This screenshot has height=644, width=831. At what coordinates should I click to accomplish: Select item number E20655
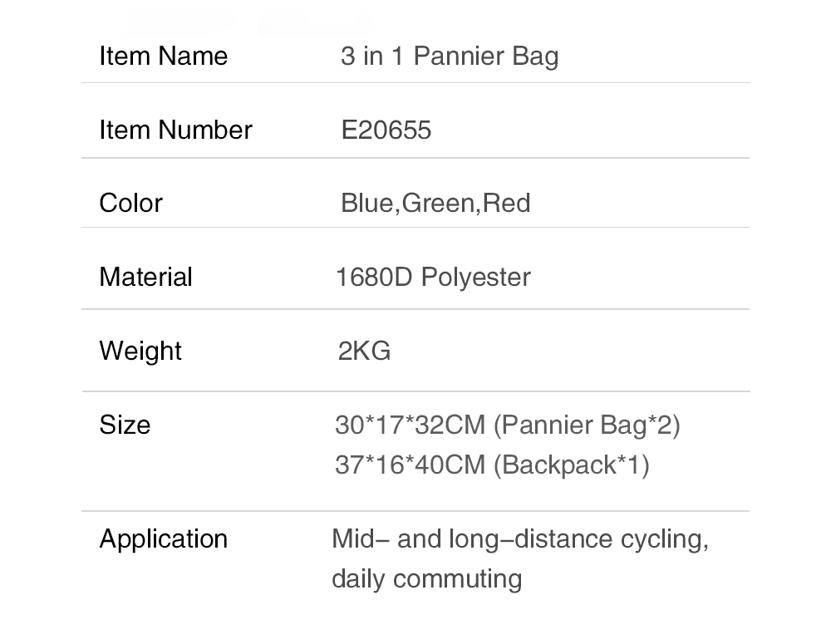point(386,130)
